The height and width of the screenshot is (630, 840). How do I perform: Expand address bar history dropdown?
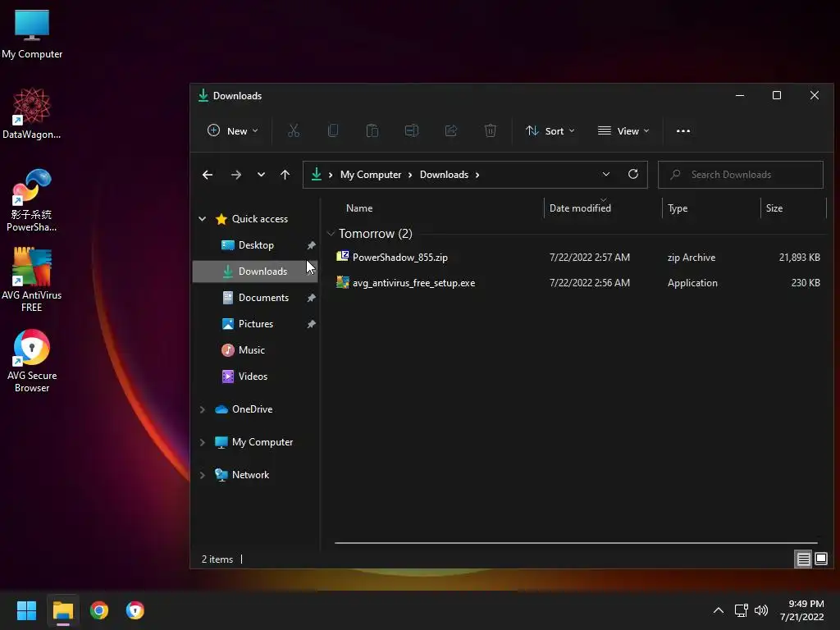pyautogui.click(x=606, y=174)
